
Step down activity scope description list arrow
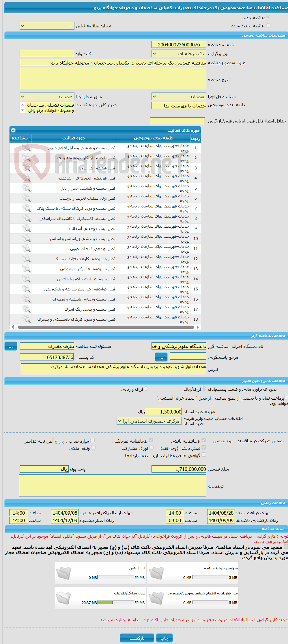click(x=23, y=110)
